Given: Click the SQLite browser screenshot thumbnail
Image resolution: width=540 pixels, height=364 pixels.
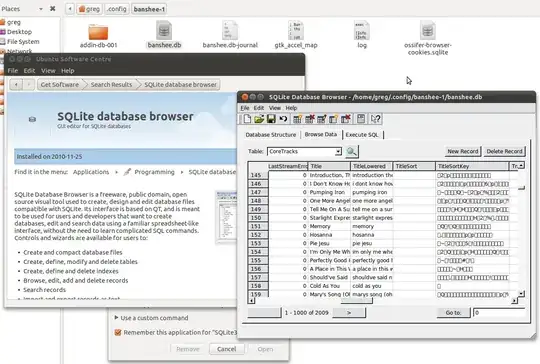Looking at the screenshot, I should (226, 217).
